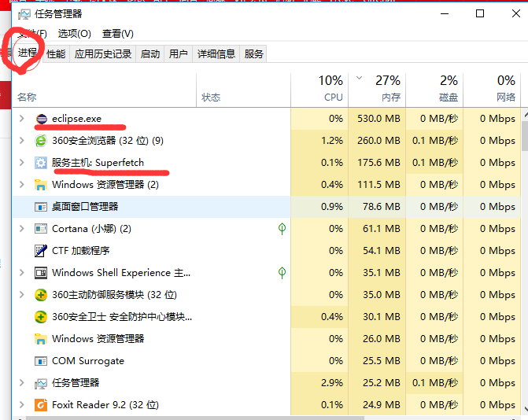Expand the Windows 资源管理器 (2) group

click(22, 184)
